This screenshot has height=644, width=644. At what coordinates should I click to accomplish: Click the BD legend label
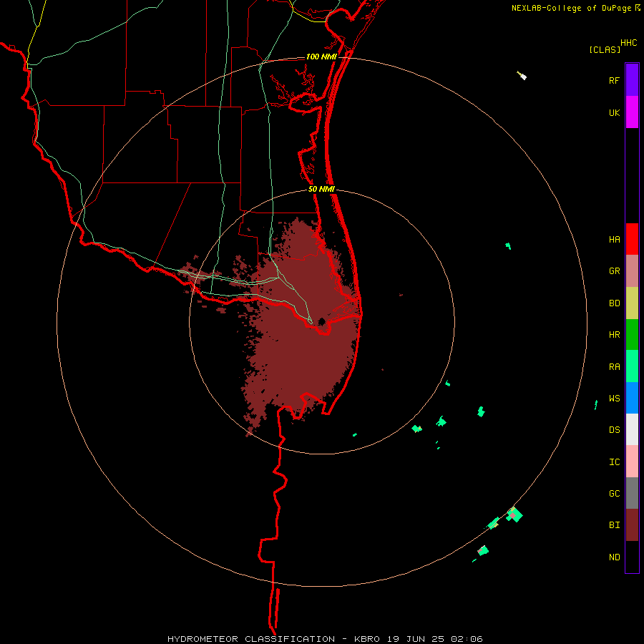(x=614, y=303)
